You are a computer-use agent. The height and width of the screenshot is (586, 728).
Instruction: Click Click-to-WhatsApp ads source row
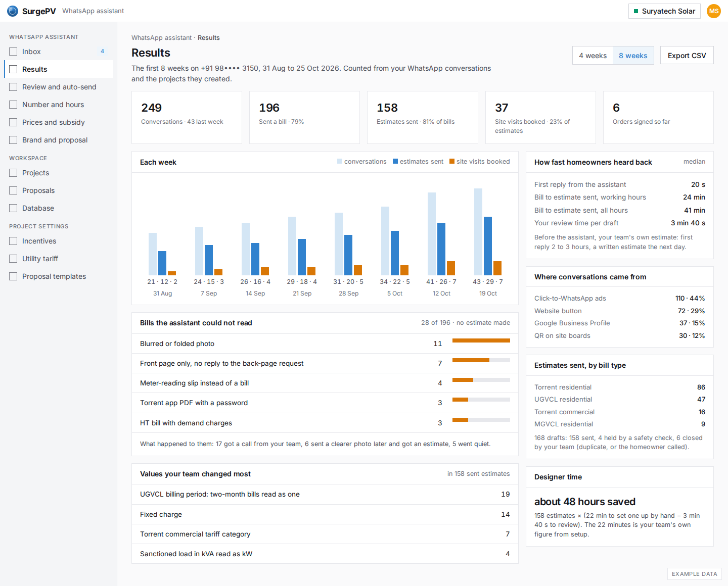coord(620,298)
